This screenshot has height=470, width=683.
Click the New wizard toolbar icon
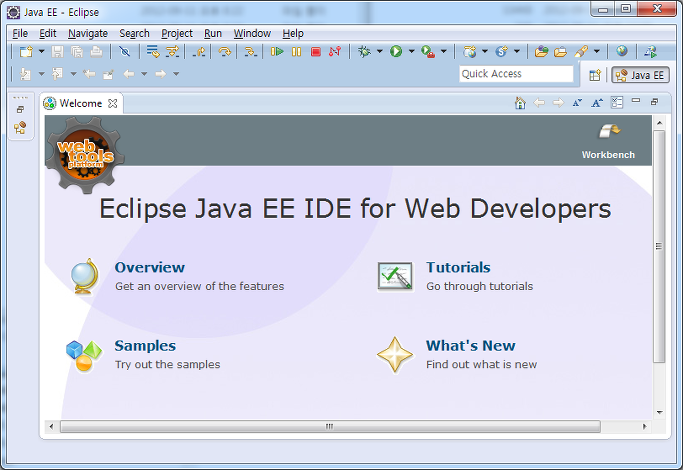26,51
